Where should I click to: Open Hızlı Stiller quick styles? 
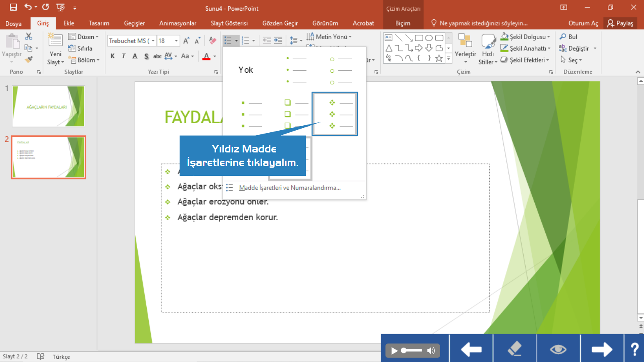[x=488, y=48]
